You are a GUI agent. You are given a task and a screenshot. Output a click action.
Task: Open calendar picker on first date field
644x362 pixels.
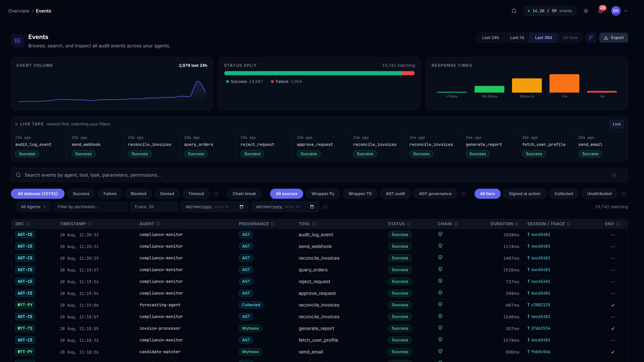242,207
